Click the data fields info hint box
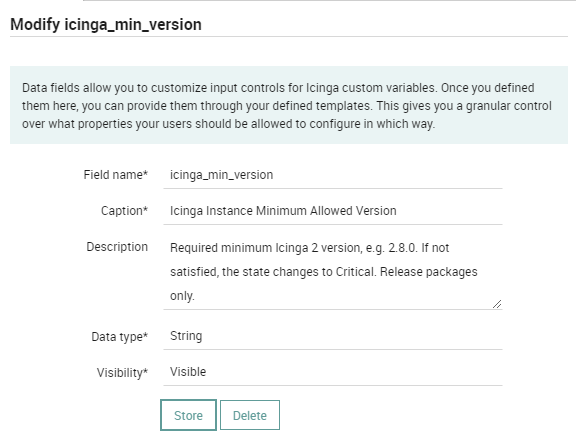The image size is (576, 440). click(x=289, y=105)
